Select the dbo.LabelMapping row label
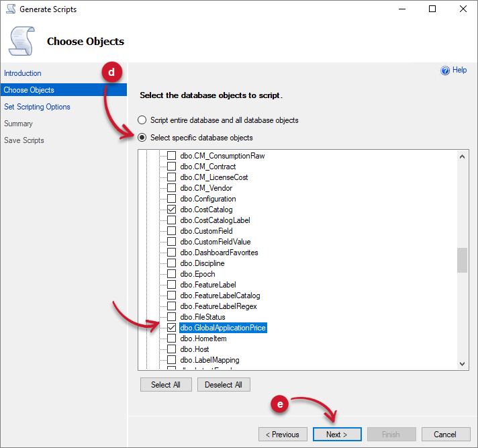Screen dimensions: 478x448 pyautogui.click(x=209, y=360)
